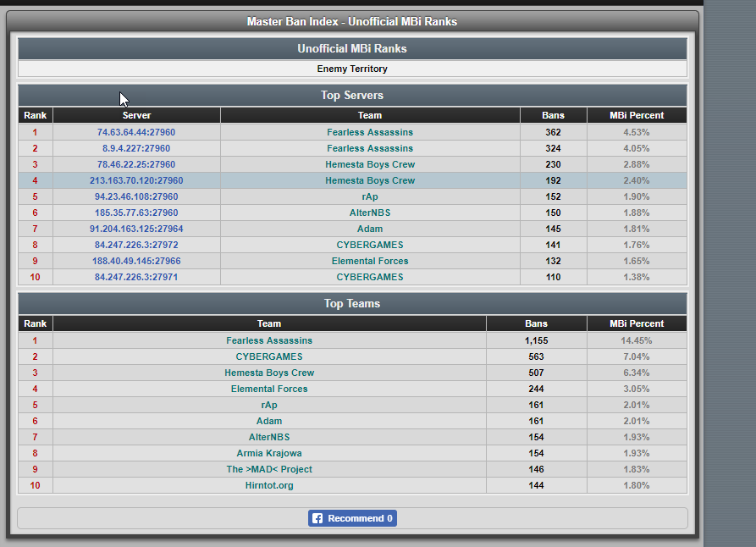Open AlterNBS team in Top Servers table
The width and height of the screenshot is (756, 547).
pyautogui.click(x=370, y=213)
